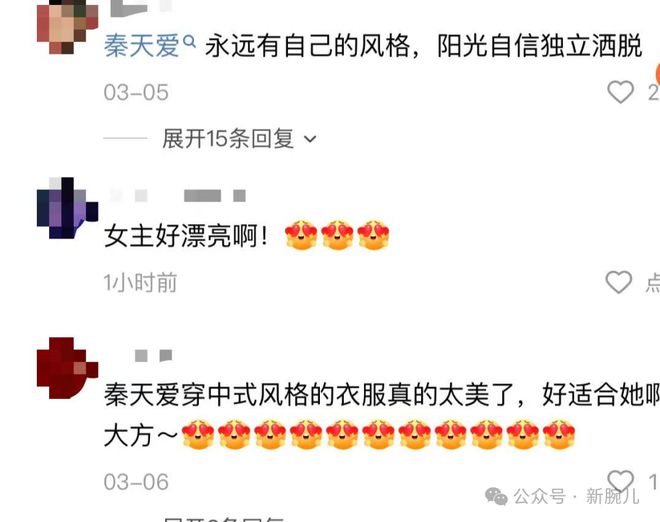Tap the comment text 女主好漂亮啊!
The width and height of the screenshot is (660, 522).
(186, 236)
